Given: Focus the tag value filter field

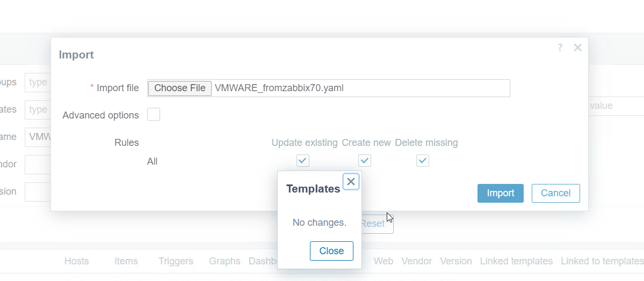Looking at the screenshot, I should [x=615, y=106].
